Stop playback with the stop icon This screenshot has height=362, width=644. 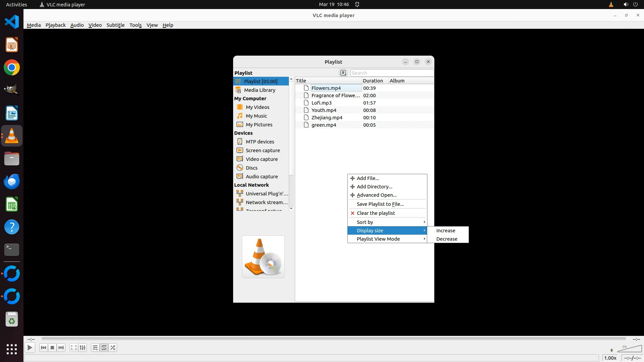pos(52,348)
